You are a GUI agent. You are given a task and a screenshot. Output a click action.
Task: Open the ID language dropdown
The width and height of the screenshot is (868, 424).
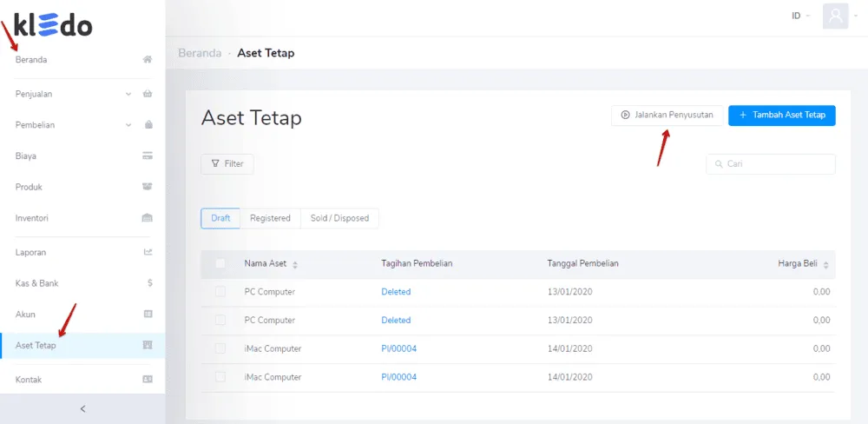tap(800, 16)
